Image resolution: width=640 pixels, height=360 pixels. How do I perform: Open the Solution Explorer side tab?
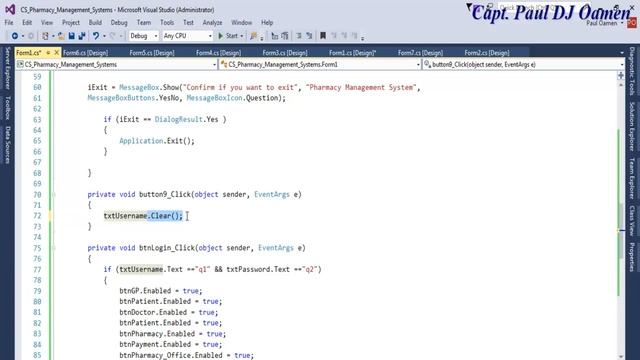[x=632, y=127]
